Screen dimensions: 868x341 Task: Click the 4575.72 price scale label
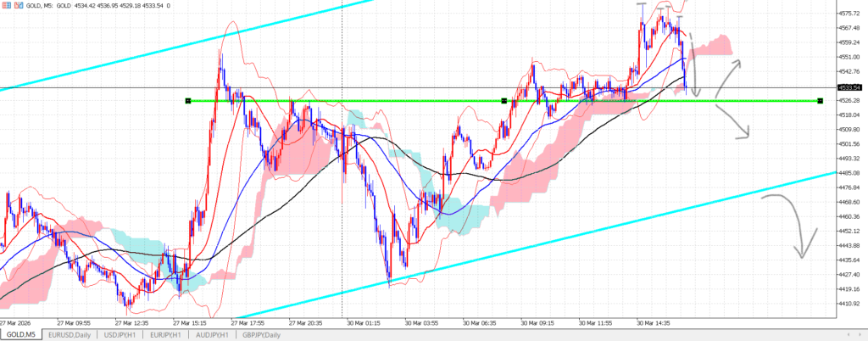coord(850,13)
